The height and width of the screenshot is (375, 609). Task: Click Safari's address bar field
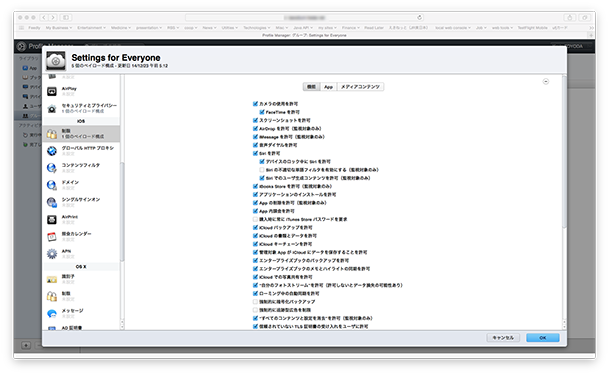tap(304, 17)
